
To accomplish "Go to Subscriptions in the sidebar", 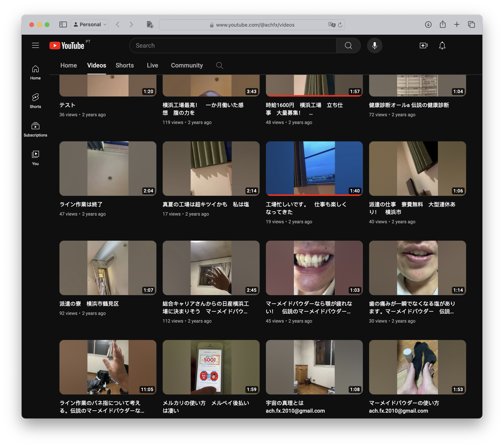I will pos(35,129).
